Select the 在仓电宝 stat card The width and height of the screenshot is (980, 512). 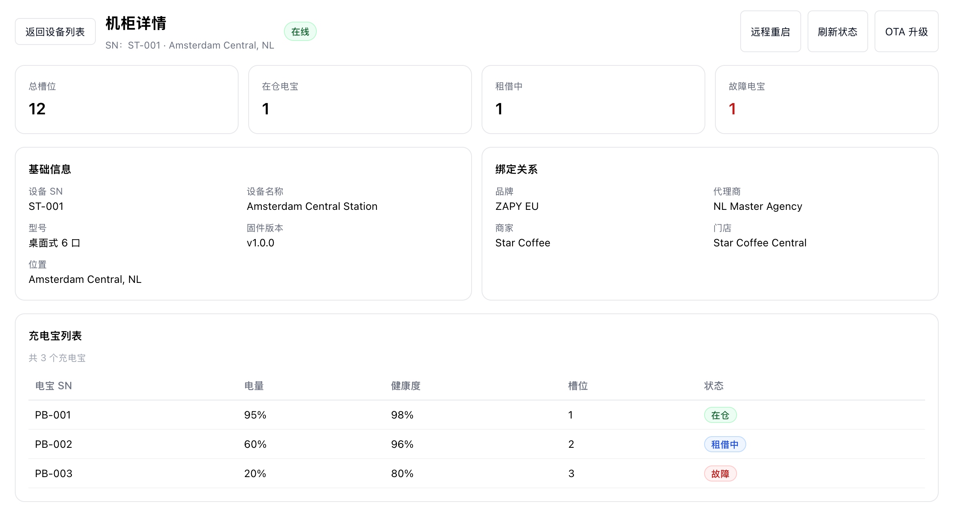coord(360,99)
